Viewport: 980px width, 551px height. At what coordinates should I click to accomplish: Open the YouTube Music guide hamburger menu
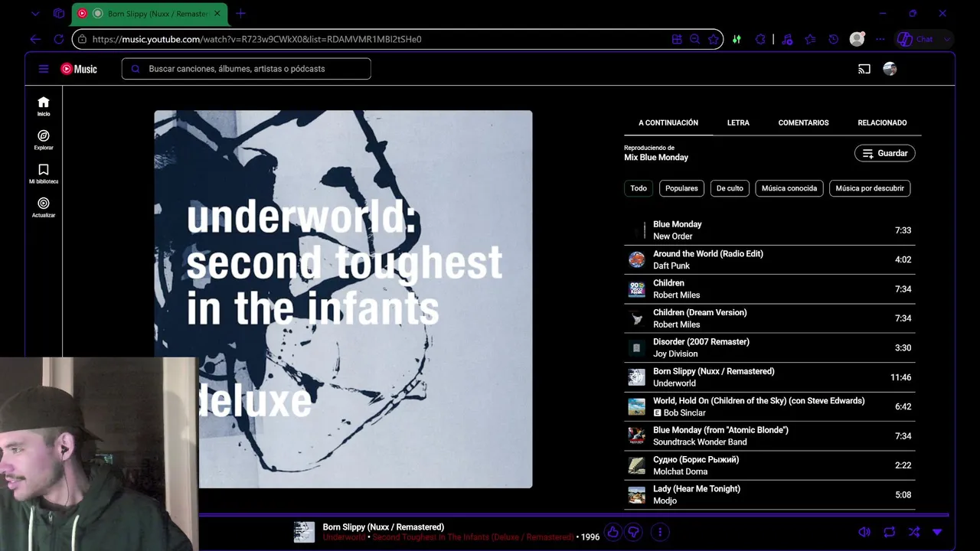pyautogui.click(x=44, y=69)
